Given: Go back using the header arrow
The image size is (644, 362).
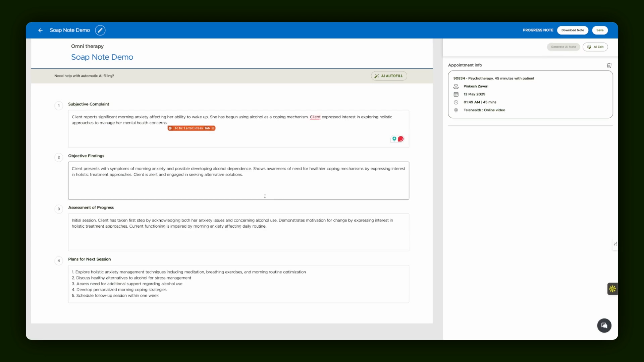Looking at the screenshot, I should [40, 30].
